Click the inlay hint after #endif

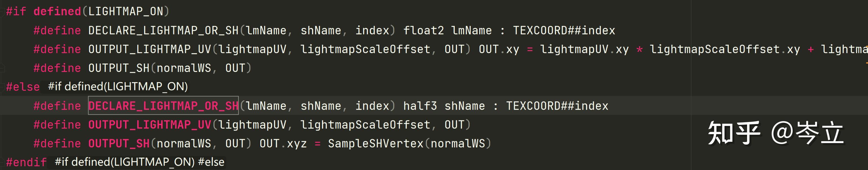pos(140,162)
